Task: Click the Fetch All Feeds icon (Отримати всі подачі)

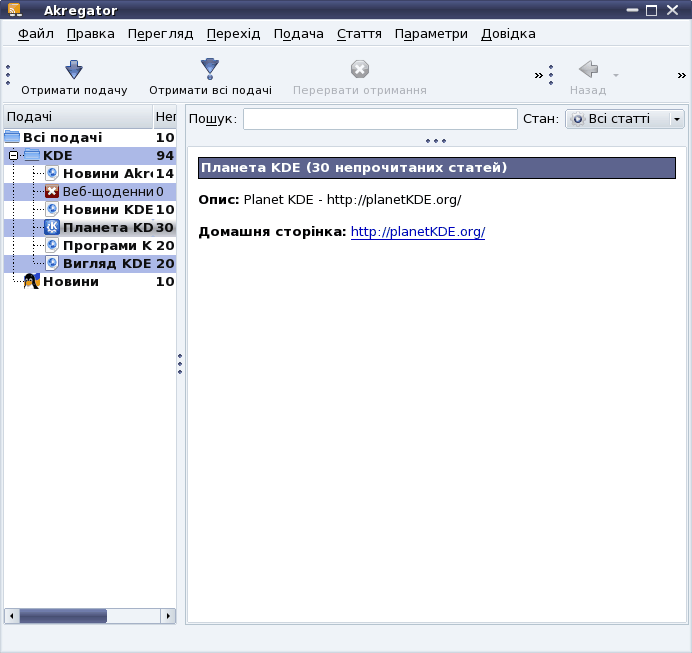Action: [x=210, y=70]
